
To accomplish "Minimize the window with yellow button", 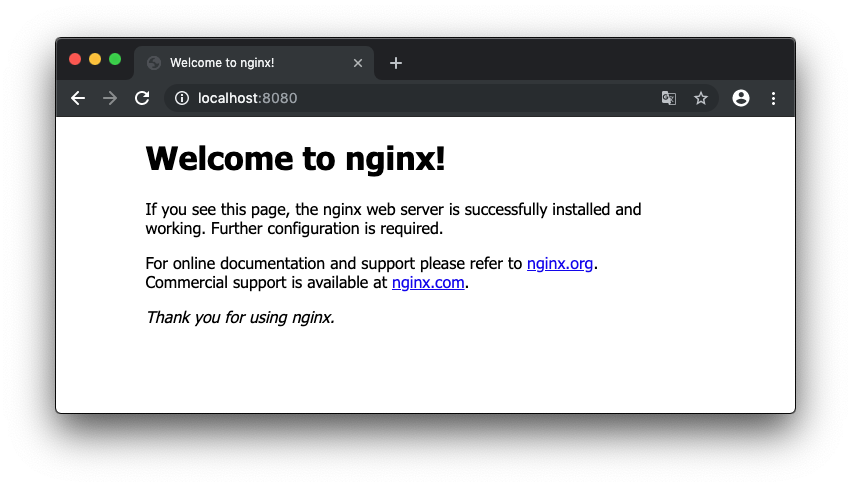I will [x=95, y=59].
